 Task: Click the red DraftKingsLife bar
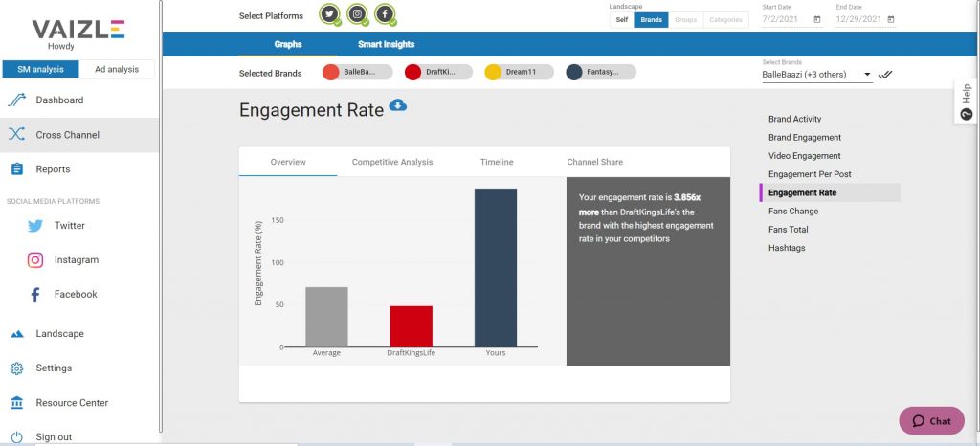point(412,326)
